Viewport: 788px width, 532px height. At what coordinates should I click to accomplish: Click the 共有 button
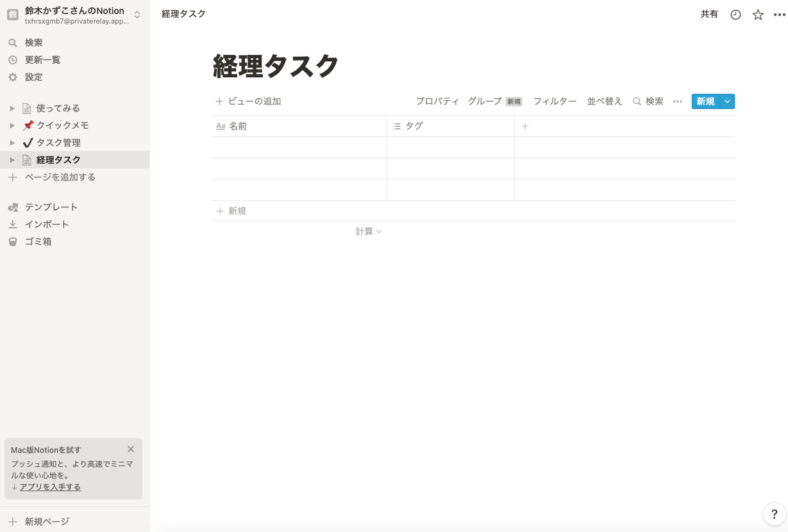pos(710,14)
